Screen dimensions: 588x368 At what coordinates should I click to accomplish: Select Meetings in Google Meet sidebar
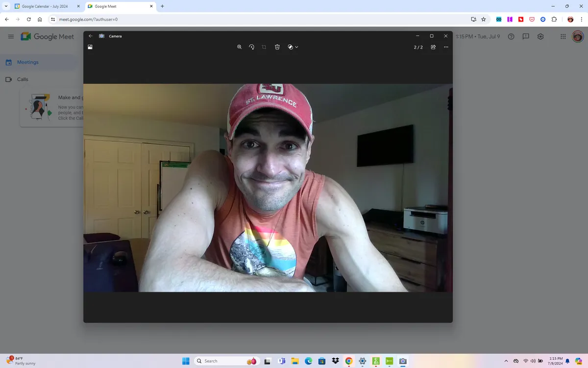pyautogui.click(x=28, y=62)
